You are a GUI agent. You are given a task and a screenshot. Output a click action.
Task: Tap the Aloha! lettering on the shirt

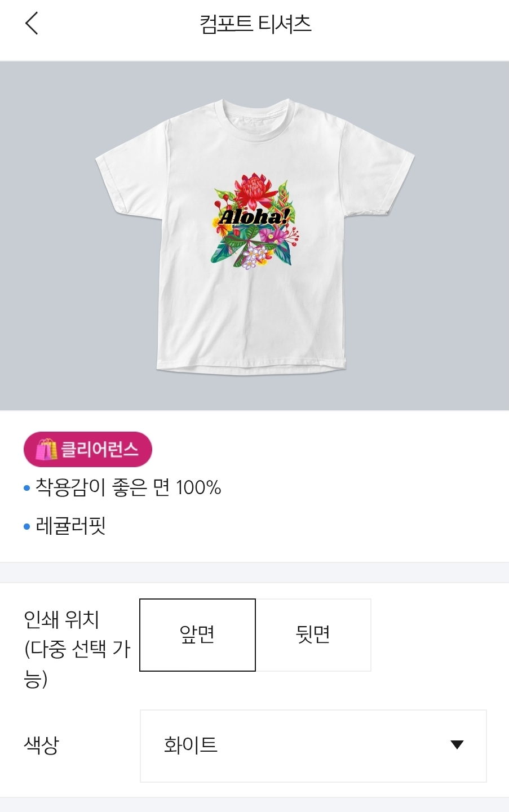tap(254, 216)
